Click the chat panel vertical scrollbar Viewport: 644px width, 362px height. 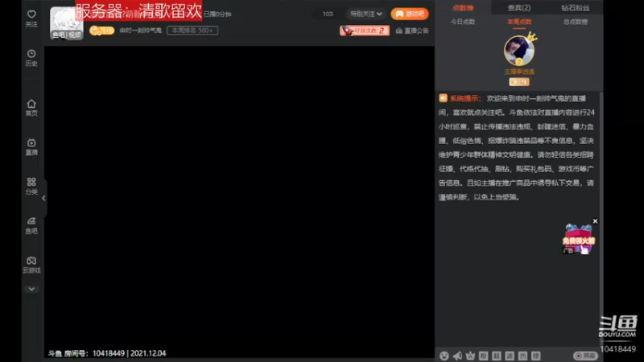(x=601, y=220)
